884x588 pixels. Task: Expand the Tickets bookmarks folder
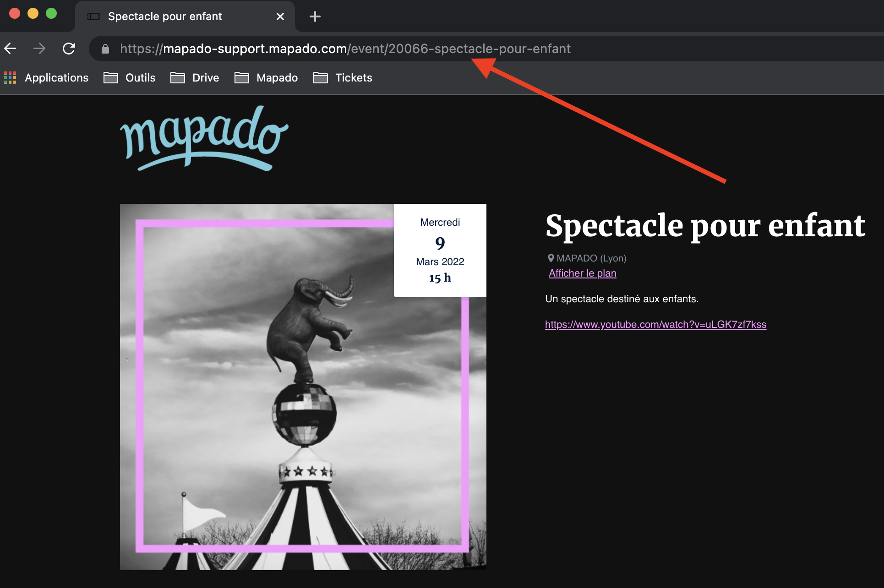click(x=343, y=78)
